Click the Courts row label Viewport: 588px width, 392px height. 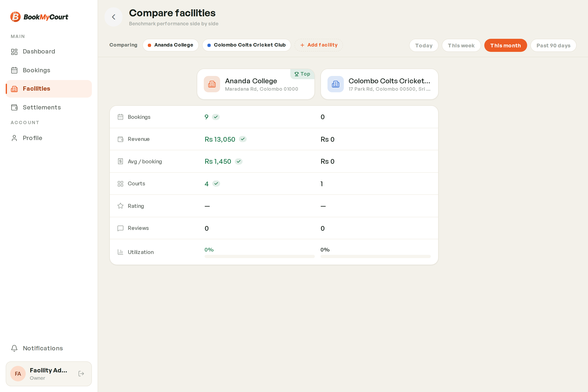coord(137,184)
